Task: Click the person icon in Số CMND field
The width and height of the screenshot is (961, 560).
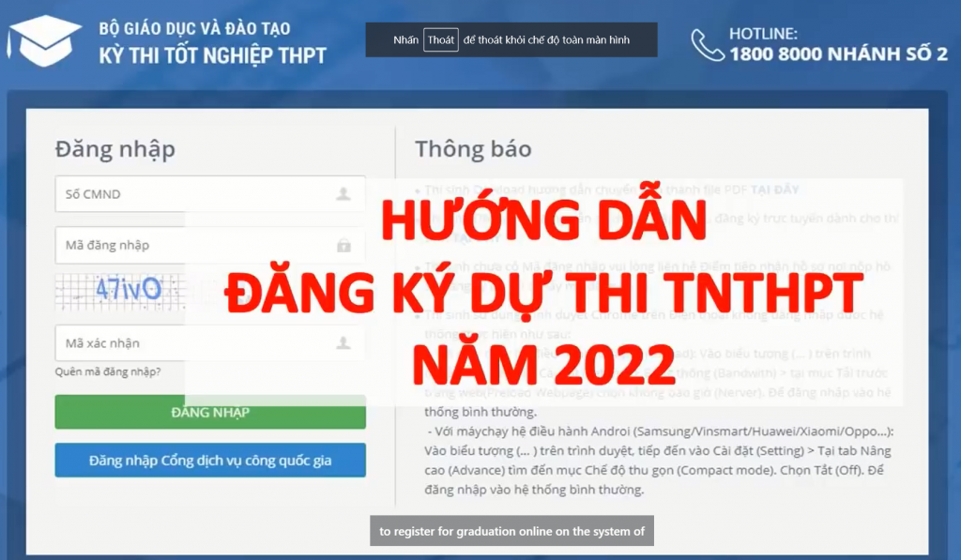Action: (344, 195)
